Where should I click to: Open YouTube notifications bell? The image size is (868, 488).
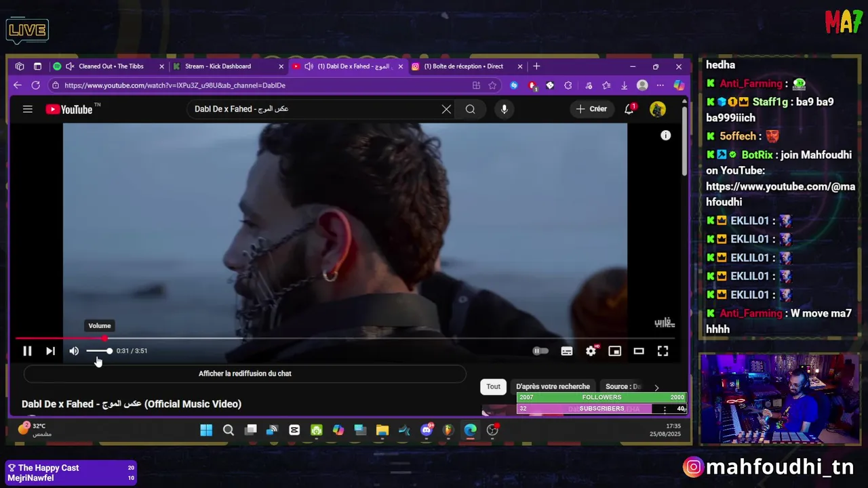point(629,109)
